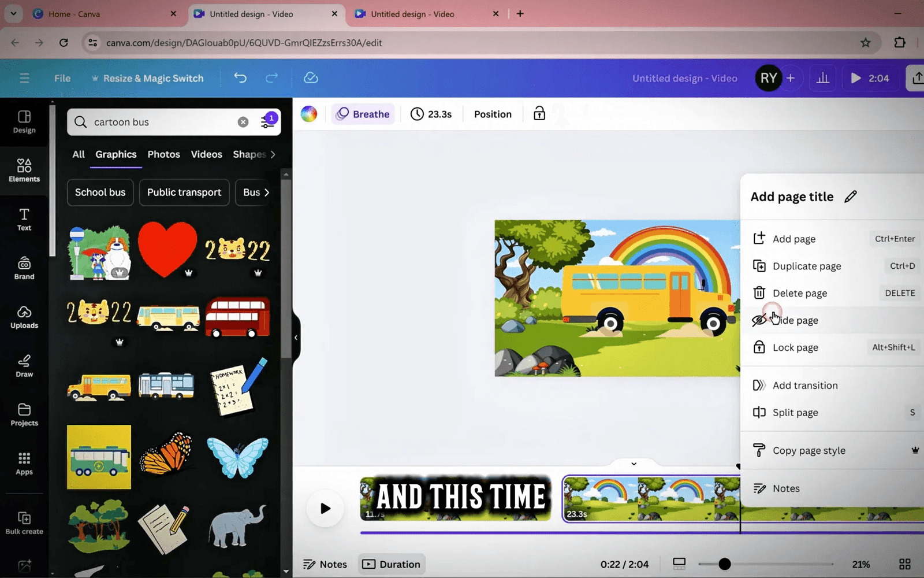The height and width of the screenshot is (578, 924).
Task: Open search filters icon with badge
Action: tap(268, 121)
